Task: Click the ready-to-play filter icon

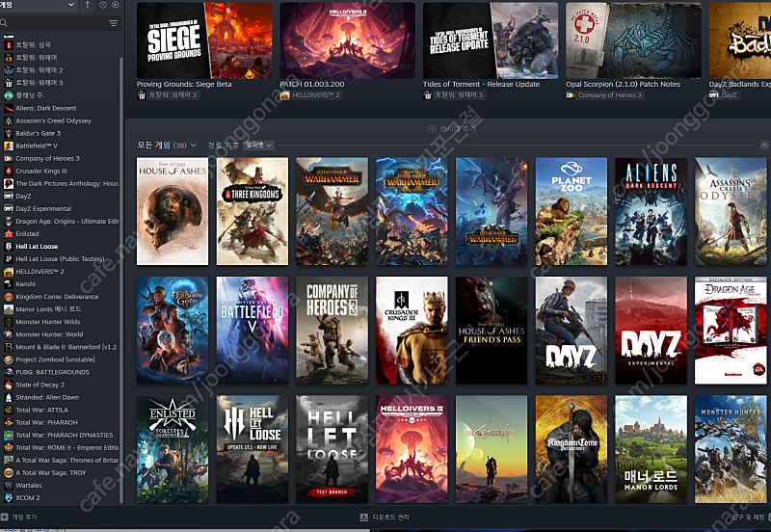Action: pos(116,5)
